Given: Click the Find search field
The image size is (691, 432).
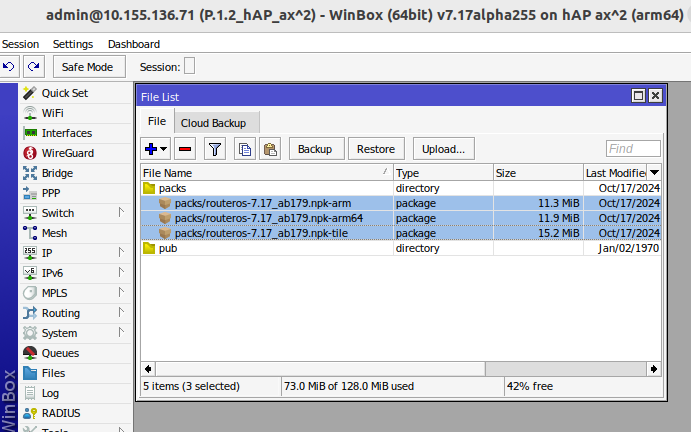Looking at the screenshot, I should (x=633, y=149).
